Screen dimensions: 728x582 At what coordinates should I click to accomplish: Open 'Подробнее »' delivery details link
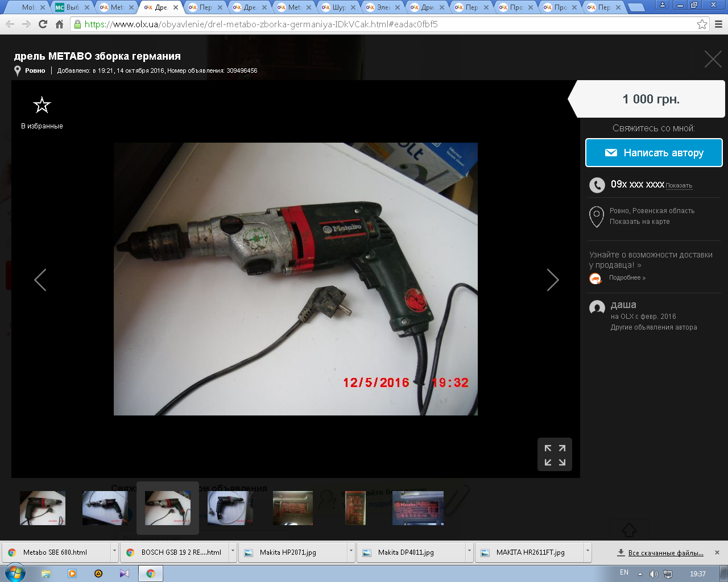(627, 278)
